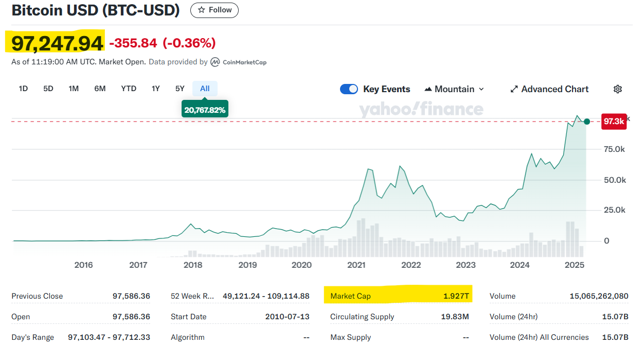The image size is (644, 345).
Task: Click the Market Cap value 1.927T
Action: click(456, 296)
